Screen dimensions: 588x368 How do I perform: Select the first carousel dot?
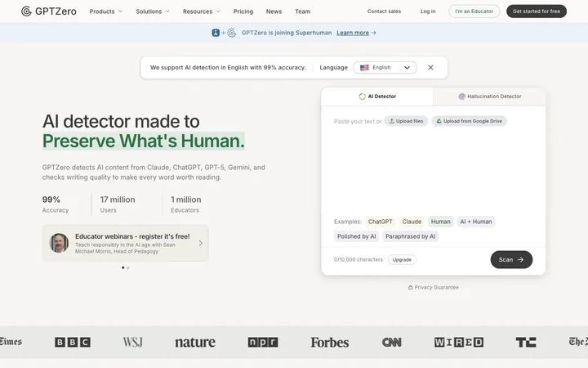[123, 267]
